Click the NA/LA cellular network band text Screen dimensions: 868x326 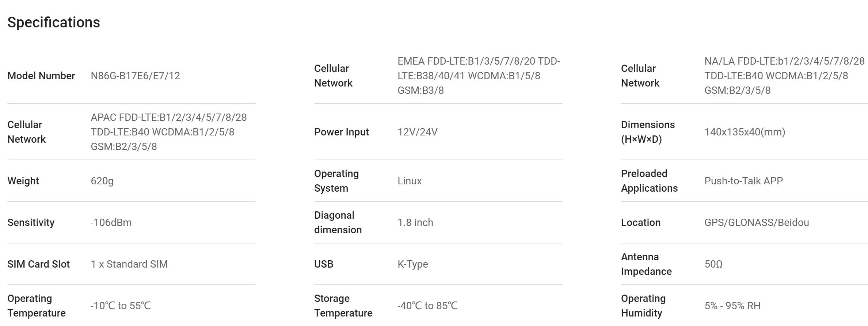(784, 76)
